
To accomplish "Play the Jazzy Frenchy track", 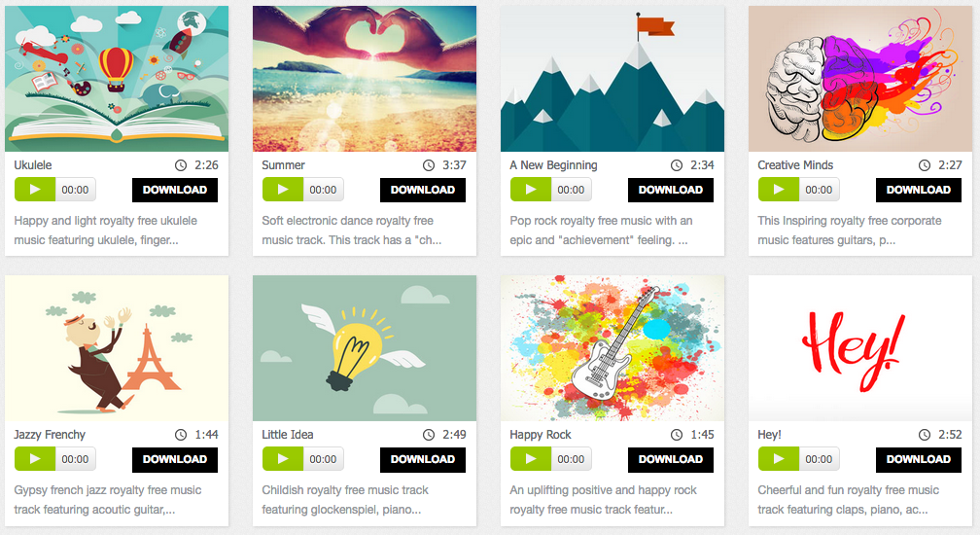I will click(x=34, y=459).
